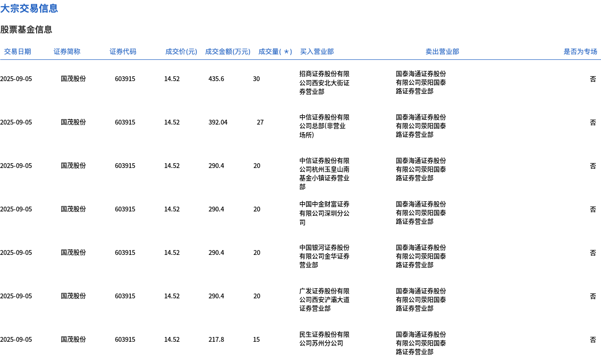Click the 435.6 transaction amount
601x364 pixels.
tap(216, 79)
